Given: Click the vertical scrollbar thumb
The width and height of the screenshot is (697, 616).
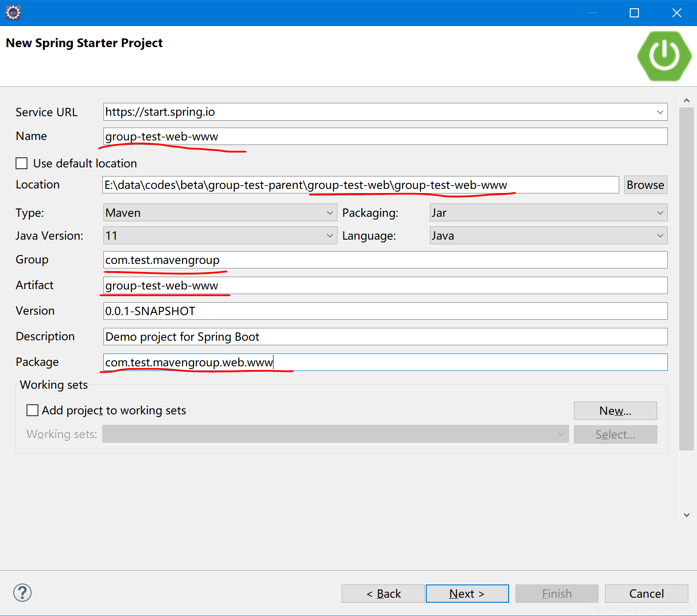Looking at the screenshot, I should 686,279.
